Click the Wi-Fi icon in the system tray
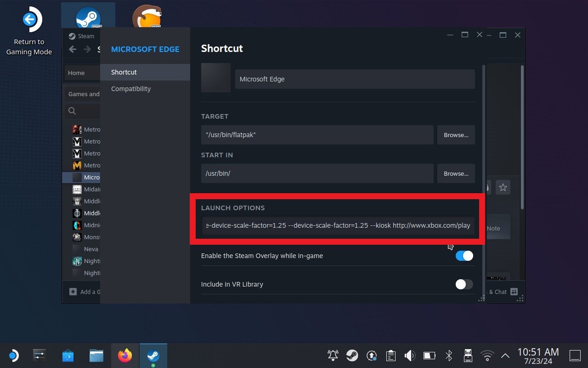The height and width of the screenshot is (368, 588). [x=487, y=355]
